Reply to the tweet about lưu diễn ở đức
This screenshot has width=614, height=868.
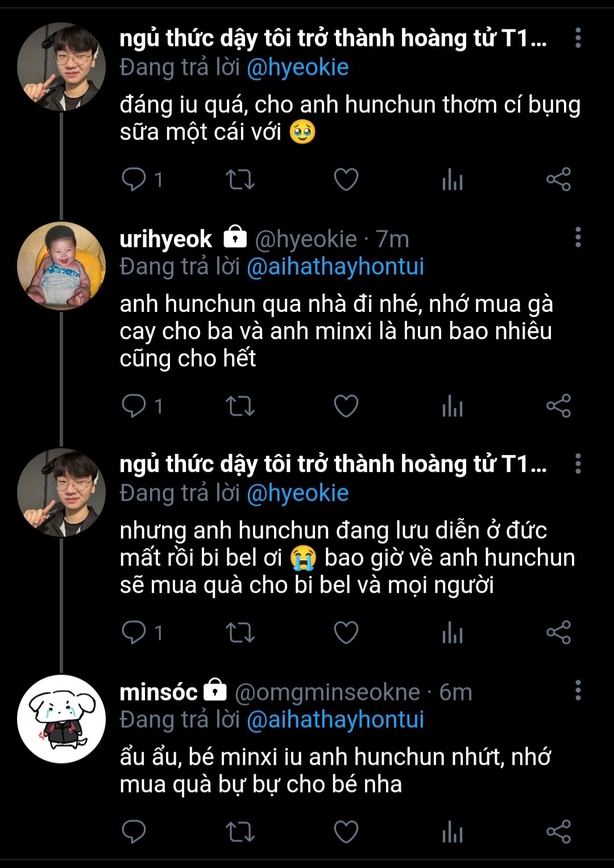(134, 632)
